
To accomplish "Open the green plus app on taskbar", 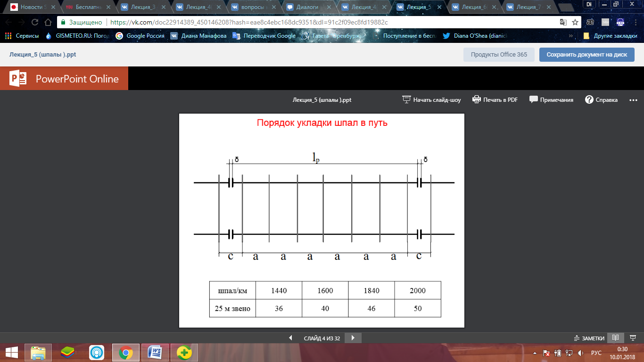I will click(x=184, y=353).
